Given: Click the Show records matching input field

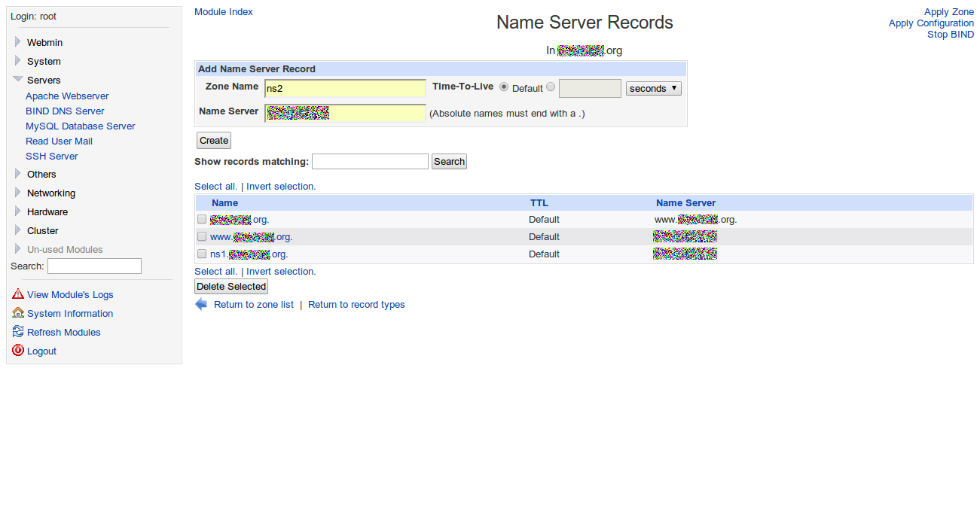Looking at the screenshot, I should coord(370,162).
